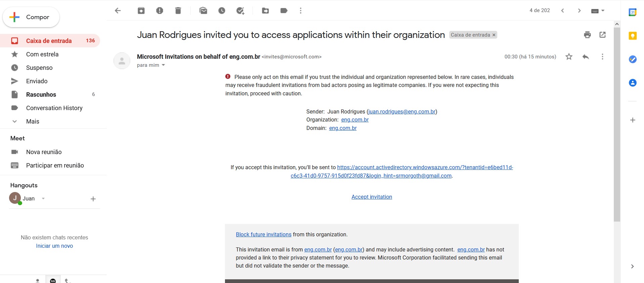Click the Accept invitation link
Image resolution: width=644 pixels, height=283 pixels.
click(372, 197)
